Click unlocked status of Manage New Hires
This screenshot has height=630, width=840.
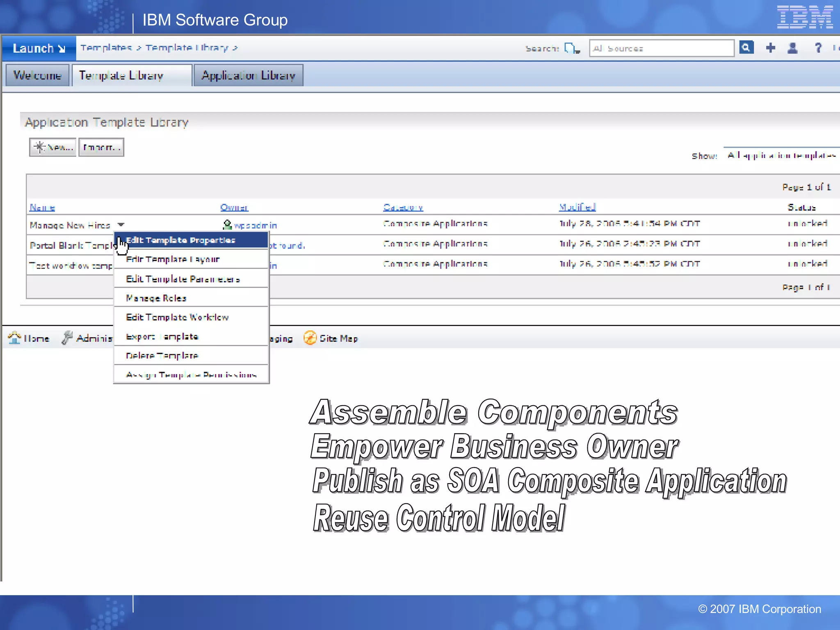click(807, 224)
